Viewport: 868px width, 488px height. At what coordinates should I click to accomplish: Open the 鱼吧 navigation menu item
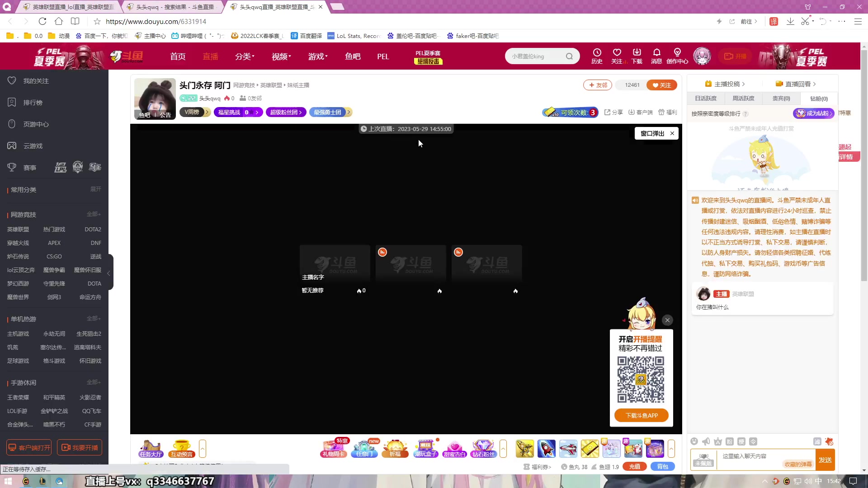tap(353, 56)
